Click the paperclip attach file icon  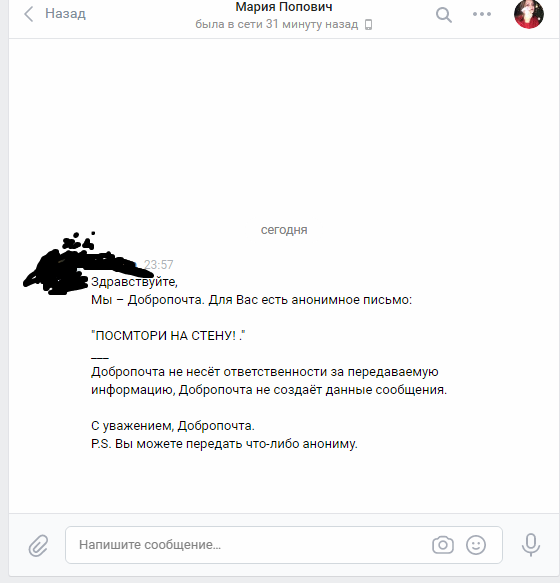pos(38,545)
